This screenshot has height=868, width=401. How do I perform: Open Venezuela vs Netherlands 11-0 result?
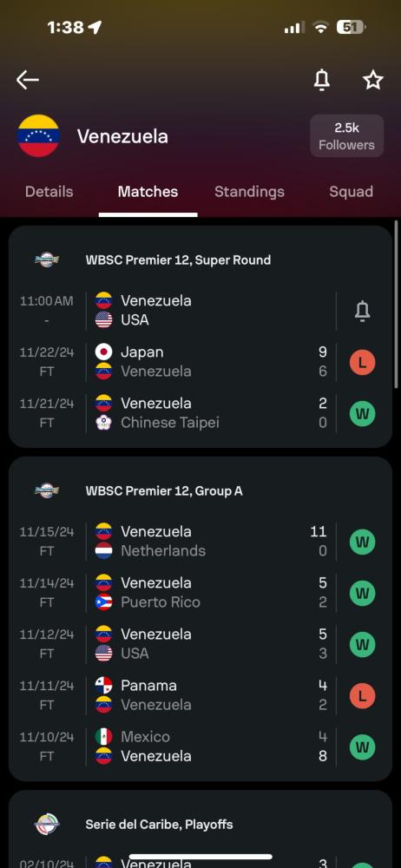[200, 541]
